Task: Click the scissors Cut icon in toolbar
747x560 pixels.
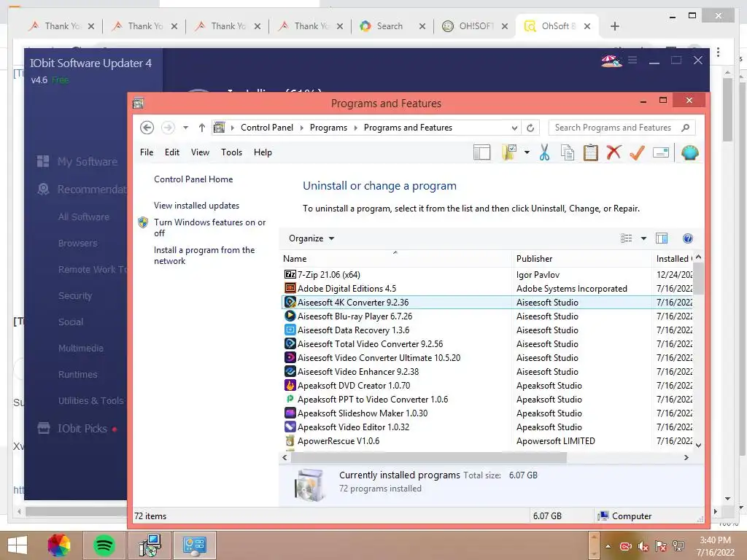Action: tap(544, 152)
